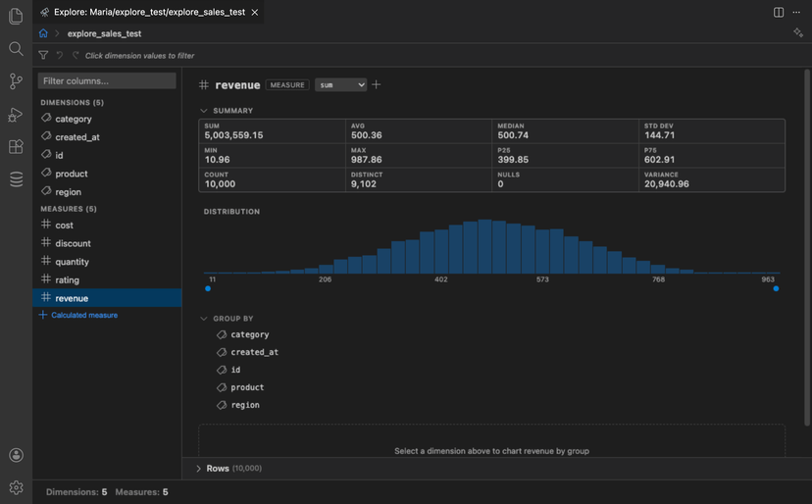The width and height of the screenshot is (812, 504).
Task: Click the MIN value 10.96
Action: point(217,160)
